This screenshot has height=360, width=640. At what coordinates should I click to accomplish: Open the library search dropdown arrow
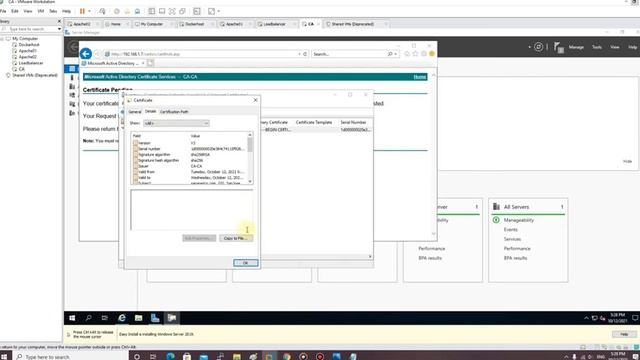coord(59,29)
